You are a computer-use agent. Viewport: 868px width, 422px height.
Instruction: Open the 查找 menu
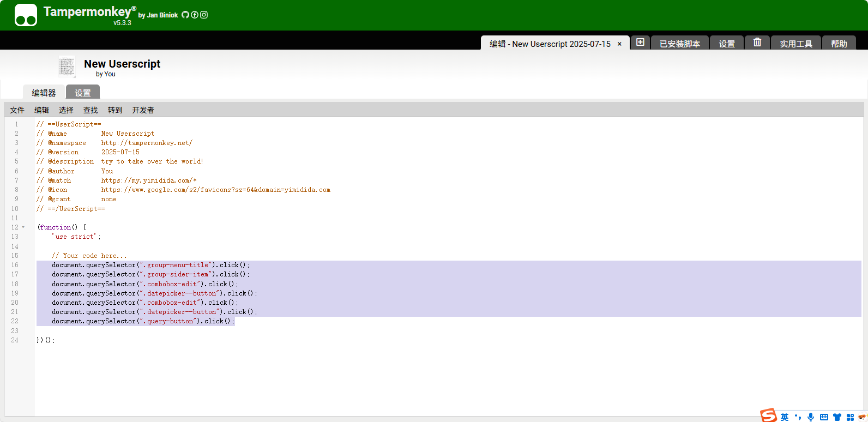click(x=91, y=110)
